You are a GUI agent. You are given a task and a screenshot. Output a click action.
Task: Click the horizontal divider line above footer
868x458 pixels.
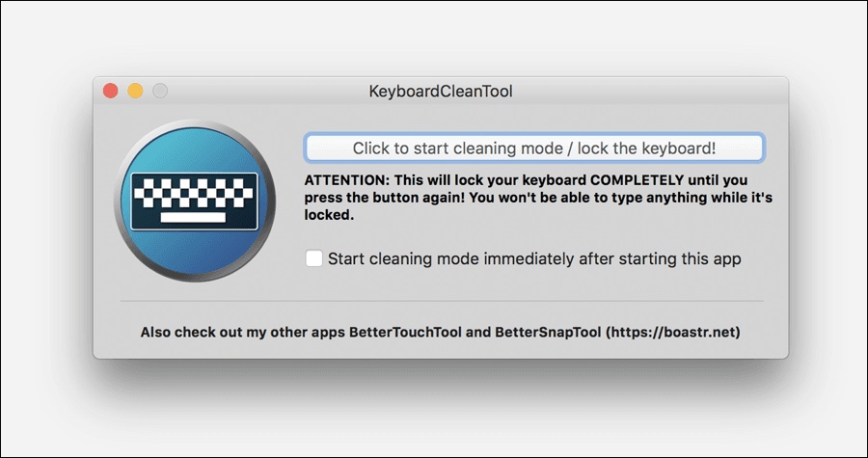[x=442, y=302]
